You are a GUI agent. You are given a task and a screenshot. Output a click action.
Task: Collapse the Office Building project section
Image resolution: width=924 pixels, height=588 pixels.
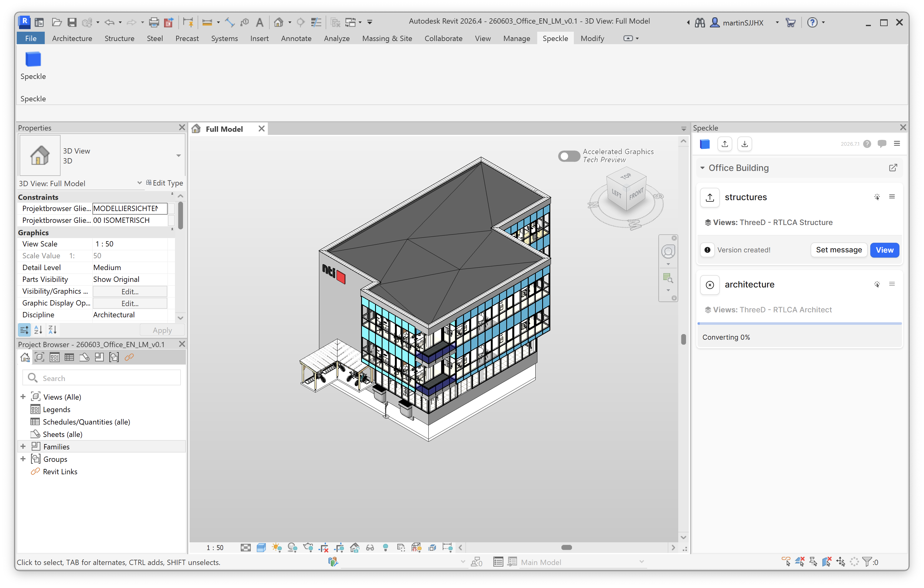pyautogui.click(x=702, y=168)
